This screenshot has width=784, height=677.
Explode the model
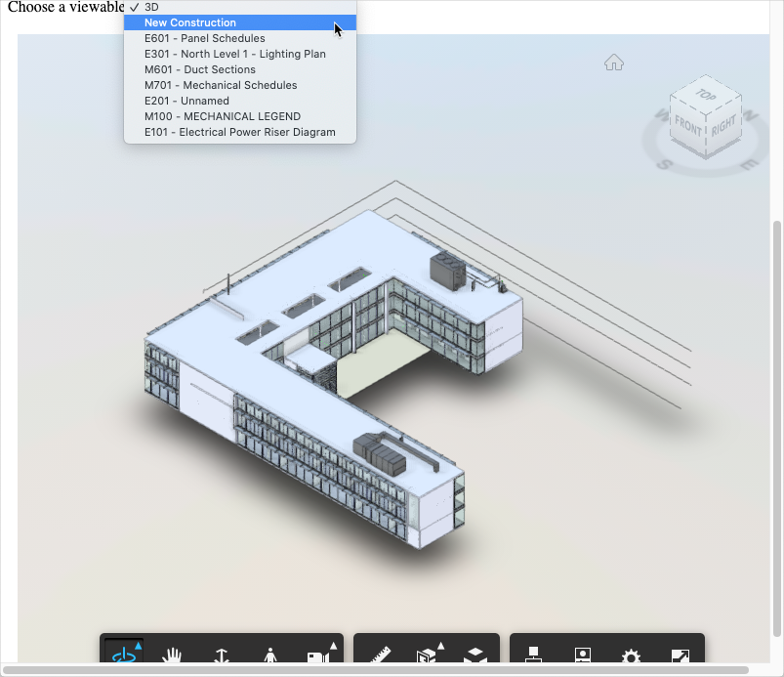(475, 656)
